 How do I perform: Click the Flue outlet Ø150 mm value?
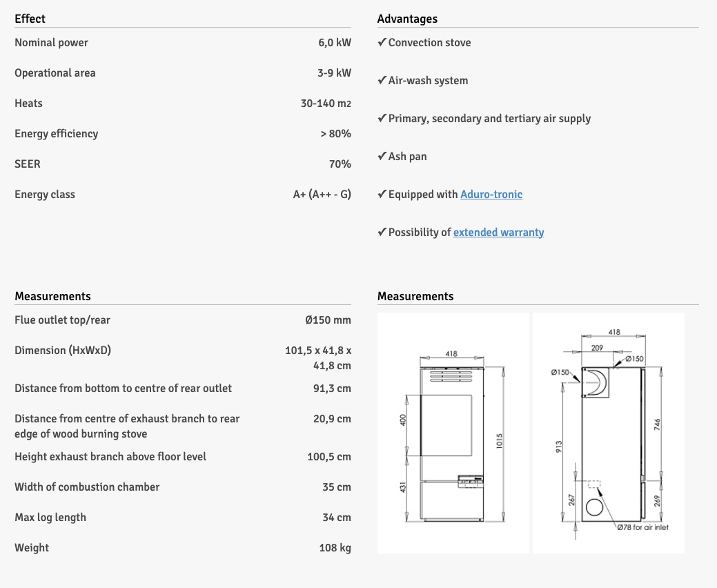point(328,320)
